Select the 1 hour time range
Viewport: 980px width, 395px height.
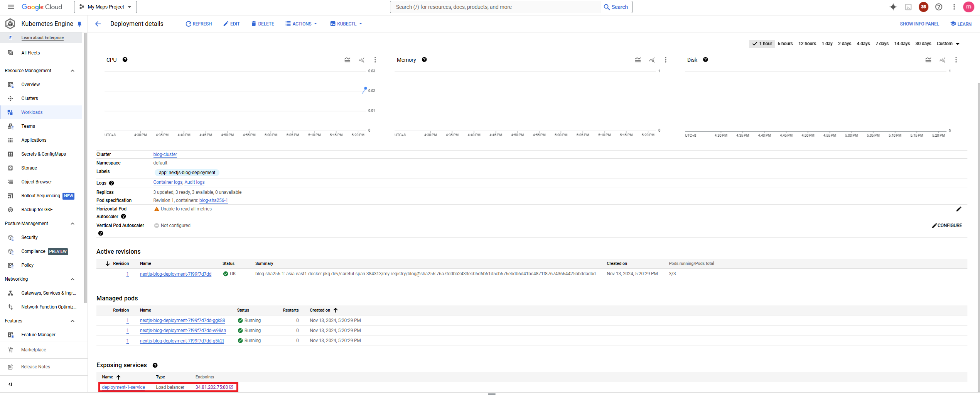[x=762, y=44]
